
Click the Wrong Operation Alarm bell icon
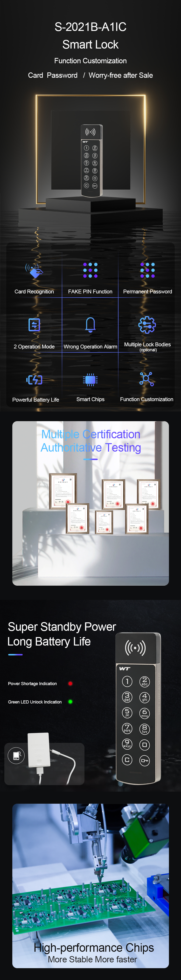90,325
